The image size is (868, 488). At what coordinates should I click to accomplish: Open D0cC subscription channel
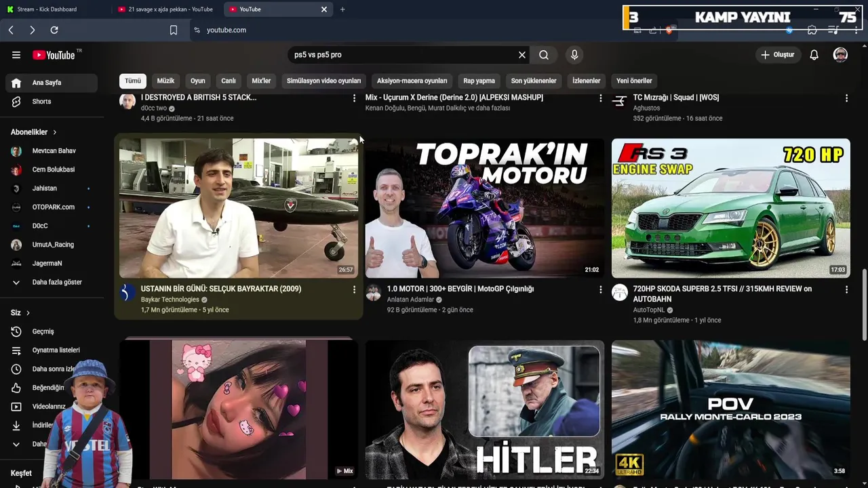click(52, 226)
